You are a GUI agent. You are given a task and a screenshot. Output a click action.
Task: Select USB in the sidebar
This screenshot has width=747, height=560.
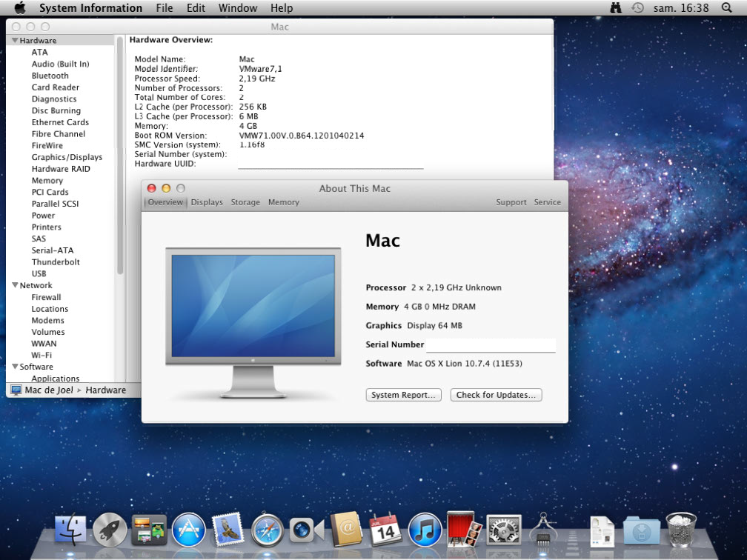tap(39, 274)
